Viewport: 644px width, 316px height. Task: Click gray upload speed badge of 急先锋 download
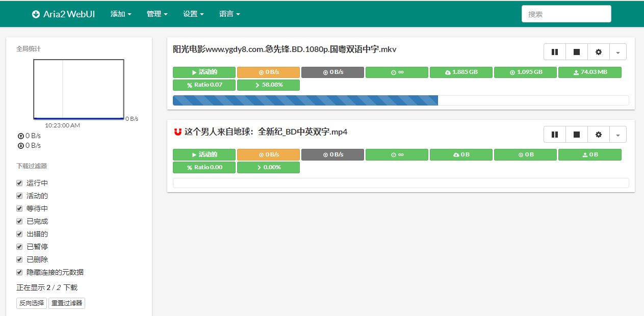tap(332, 72)
